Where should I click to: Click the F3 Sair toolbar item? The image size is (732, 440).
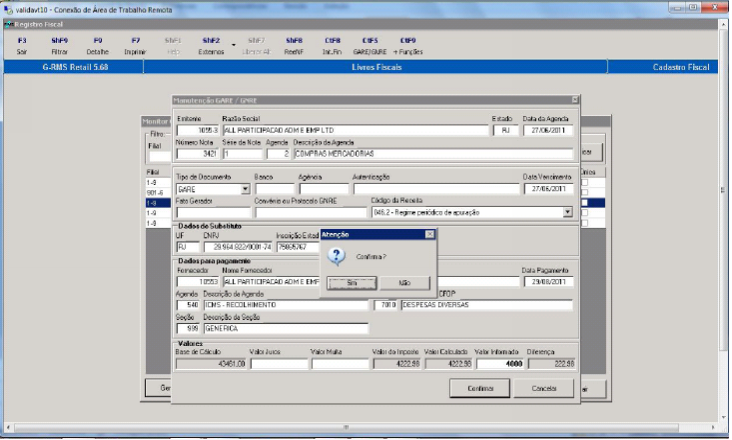pyautogui.click(x=22, y=46)
